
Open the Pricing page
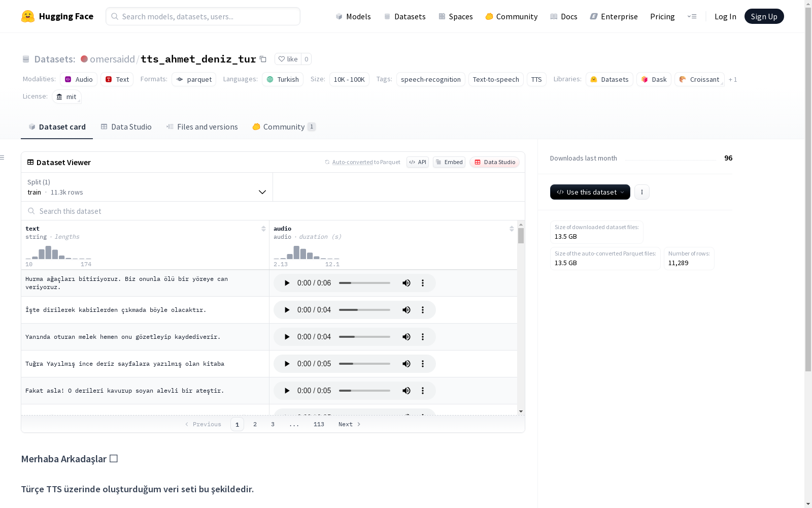[x=662, y=16]
